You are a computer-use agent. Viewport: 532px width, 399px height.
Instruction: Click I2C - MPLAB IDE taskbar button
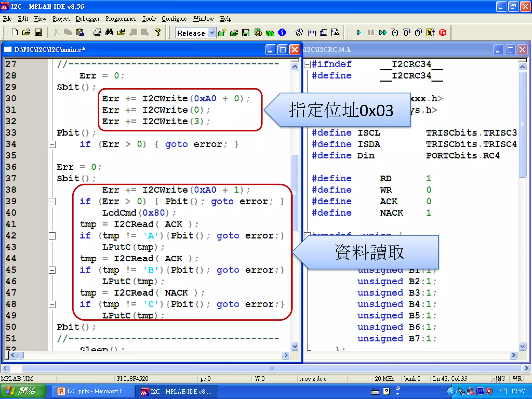tap(177, 391)
